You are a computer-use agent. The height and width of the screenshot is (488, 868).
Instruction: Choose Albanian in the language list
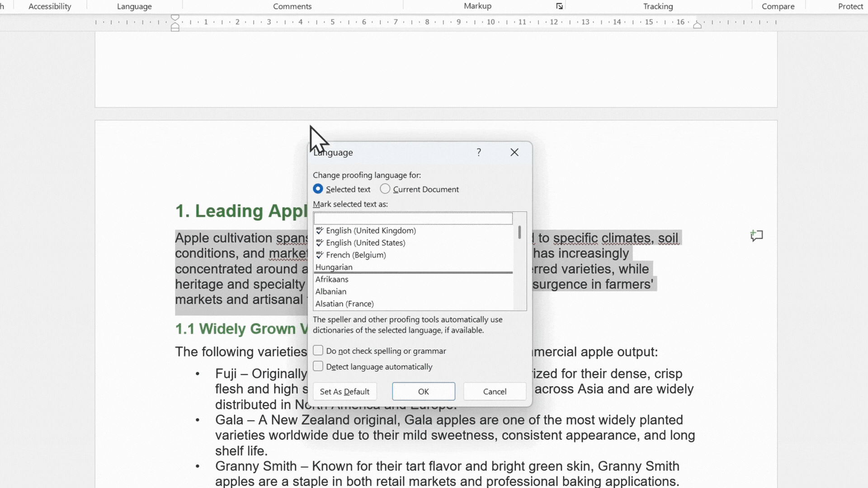coord(413,291)
